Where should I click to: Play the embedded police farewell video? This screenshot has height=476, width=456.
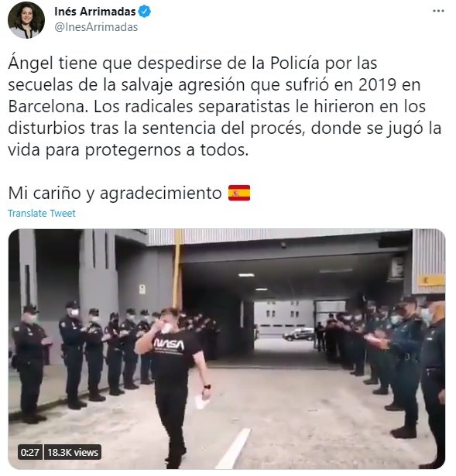[x=227, y=348]
